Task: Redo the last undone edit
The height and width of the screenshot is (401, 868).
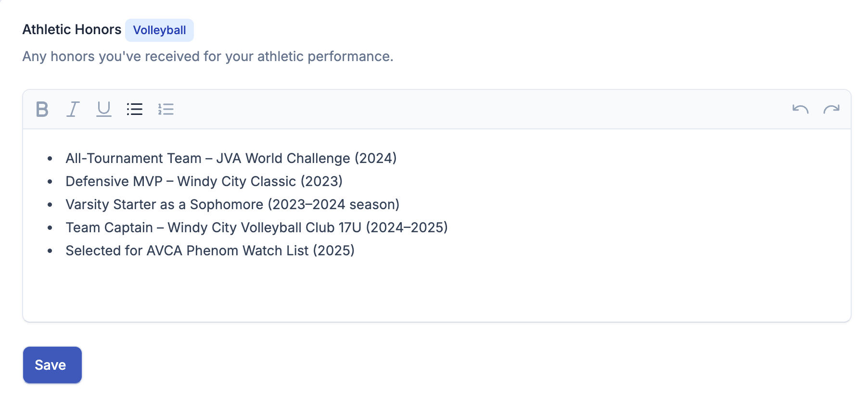Action: point(831,109)
